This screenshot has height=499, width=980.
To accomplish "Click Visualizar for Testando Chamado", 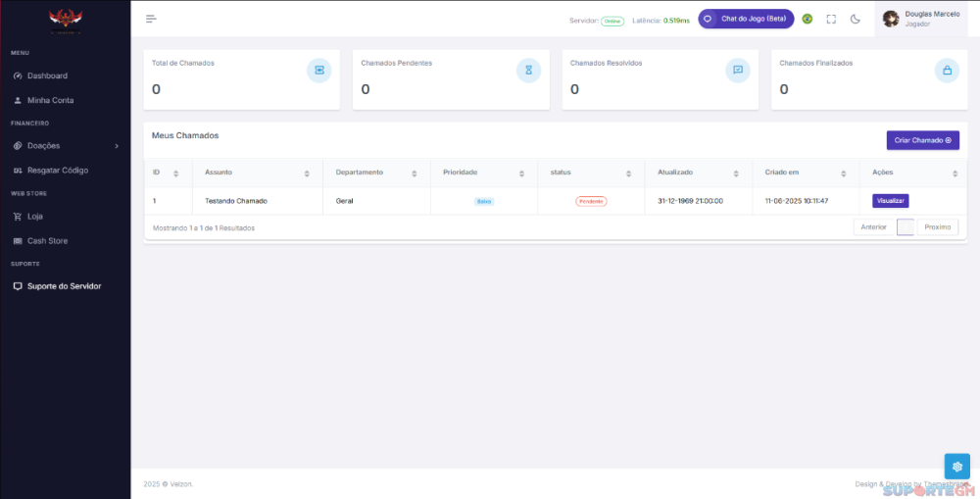I will coord(890,201).
